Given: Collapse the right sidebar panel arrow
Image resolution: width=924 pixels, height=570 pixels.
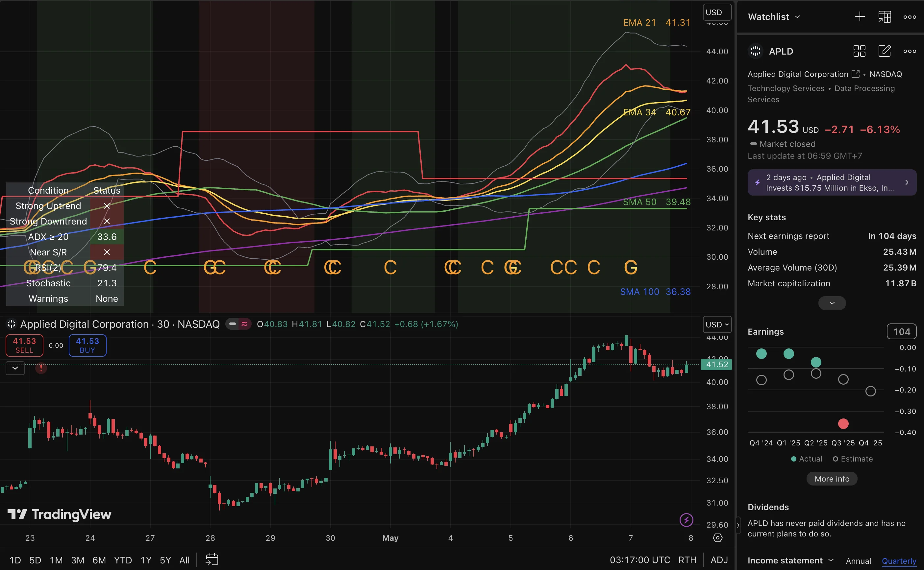Looking at the screenshot, I should [738, 525].
